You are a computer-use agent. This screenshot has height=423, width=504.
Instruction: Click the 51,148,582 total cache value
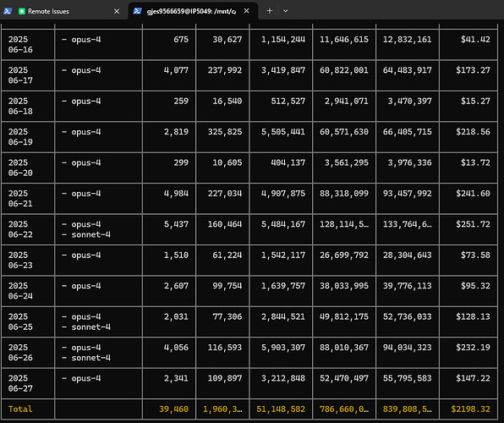pos(281,409)
